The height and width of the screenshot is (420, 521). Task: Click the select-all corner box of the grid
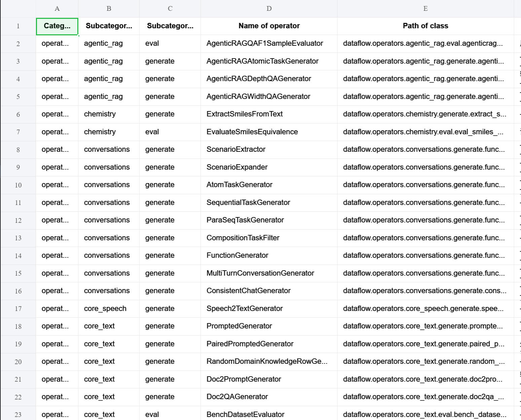pos(18,8)
